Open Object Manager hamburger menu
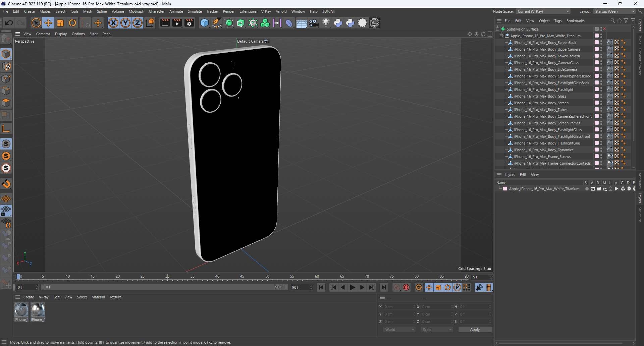 499,21
